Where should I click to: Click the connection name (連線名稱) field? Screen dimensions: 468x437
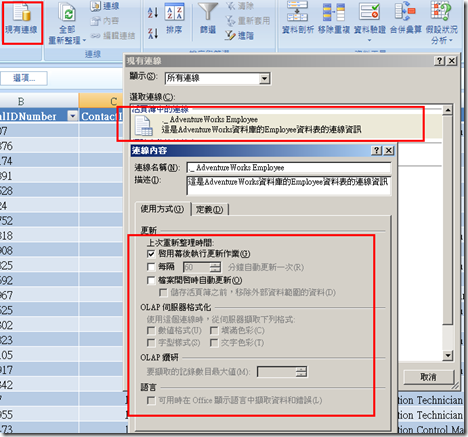[289, 168]
